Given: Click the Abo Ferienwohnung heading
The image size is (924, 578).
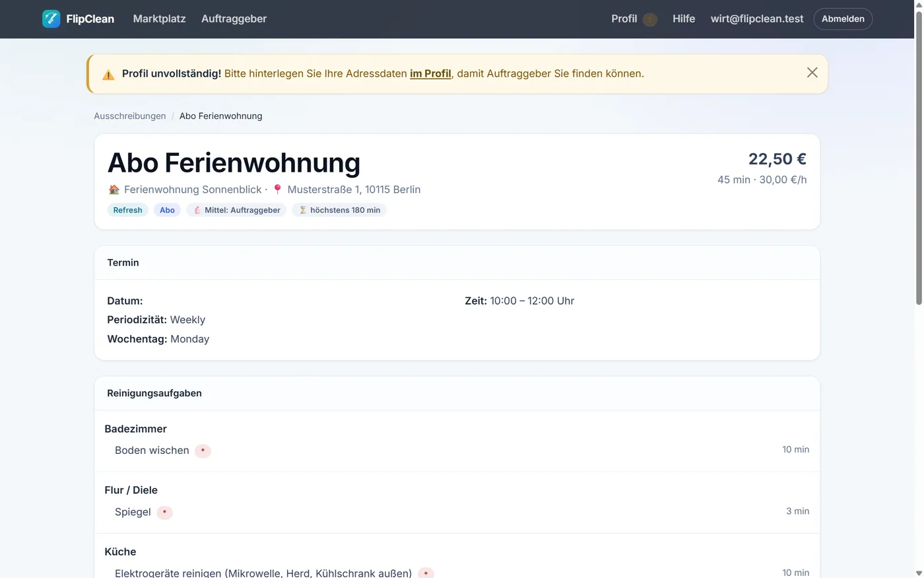Looking at the screenshot, I should [234, 163].
